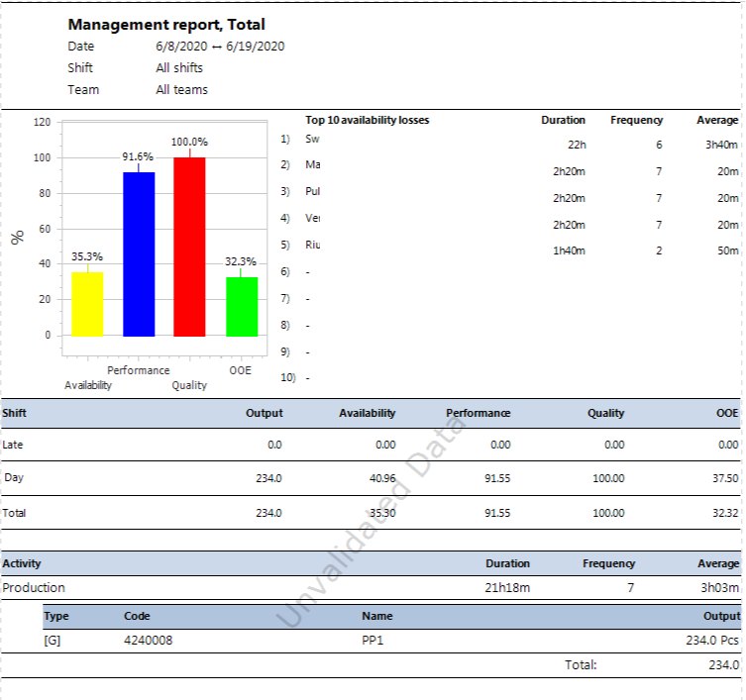The image size is (746, 700).
Task: Click the Activity section header
Action: click(x=22, y=563)
